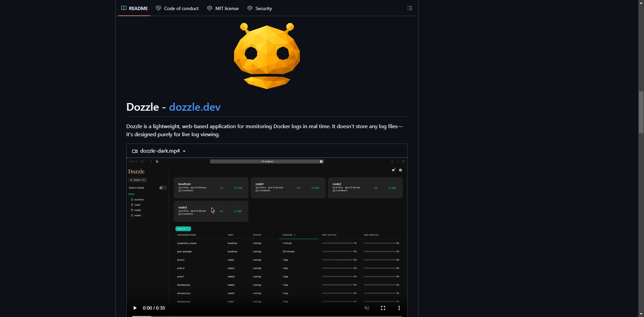The image size is (644, 317).
Task: Click the page's vertical scrollbar thumb
Action: click(x=641, y=112)
